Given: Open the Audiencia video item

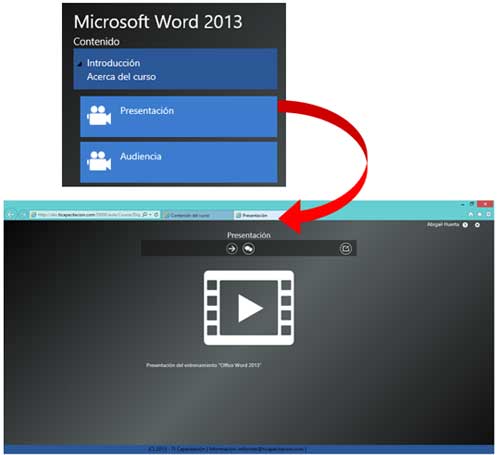Looking at the screenshot, I should pyautogui.click(x=179, y=162).
